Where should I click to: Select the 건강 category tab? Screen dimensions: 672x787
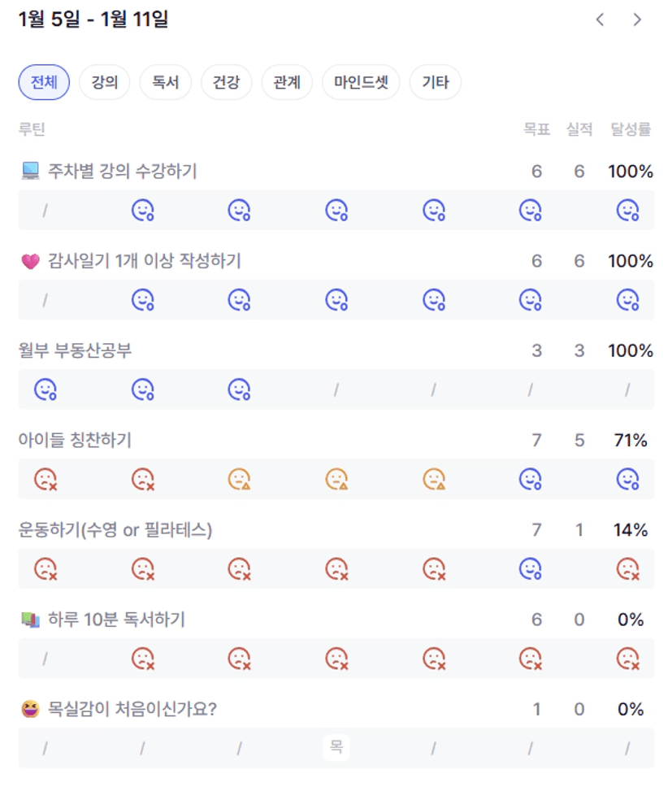coord(226,82)
